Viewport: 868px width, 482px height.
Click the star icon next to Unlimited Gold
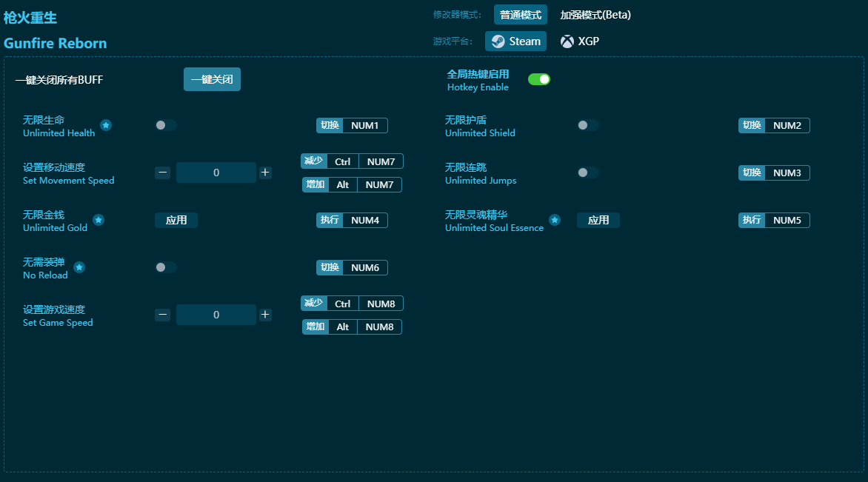pyautogui.click(x=99, y=220)
